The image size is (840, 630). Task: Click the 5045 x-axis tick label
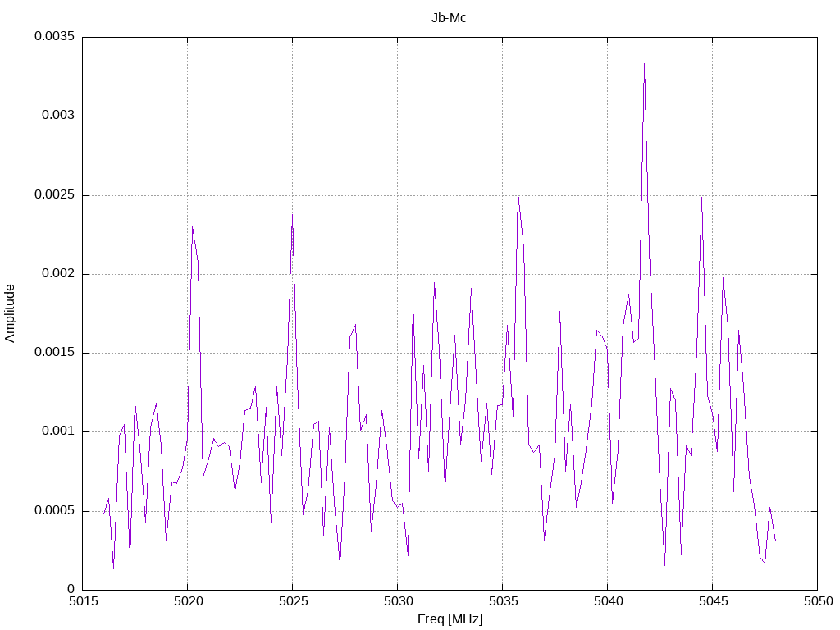[x=713, y=601]
